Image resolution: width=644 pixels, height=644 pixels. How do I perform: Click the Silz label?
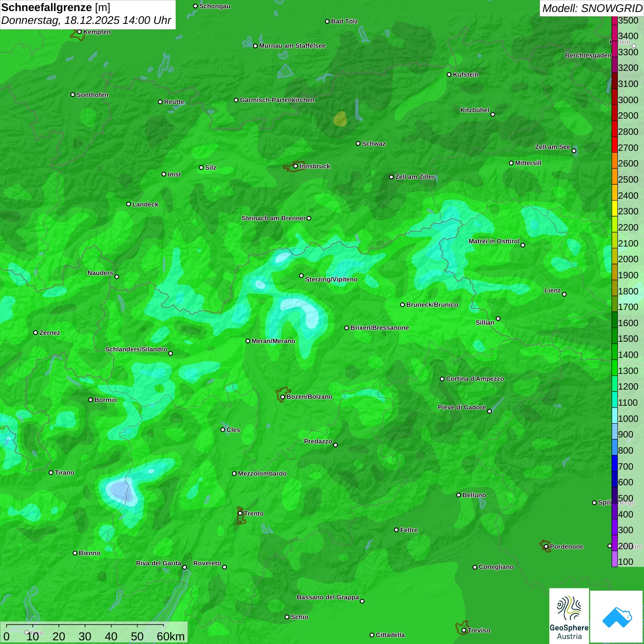tap(211, 167)
